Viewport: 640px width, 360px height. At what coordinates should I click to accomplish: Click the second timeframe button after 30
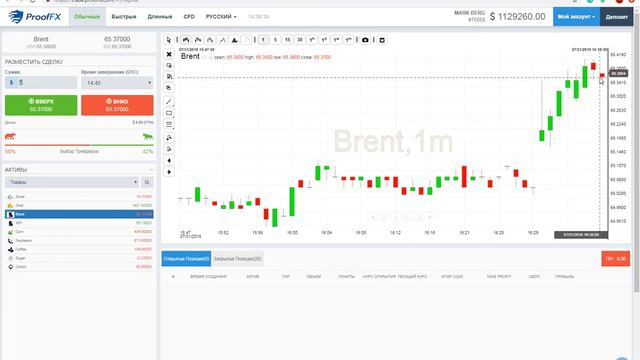point(324,40)
